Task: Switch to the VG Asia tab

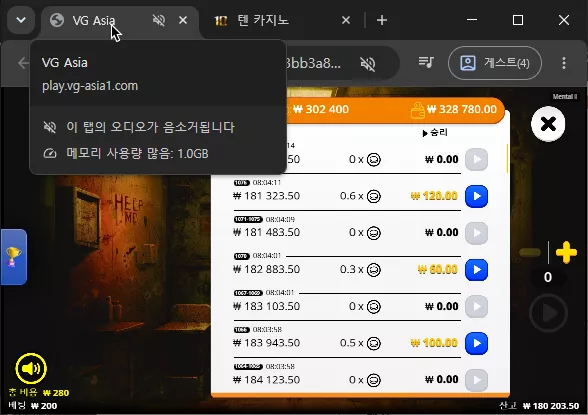Action: (x=120, y=20)
